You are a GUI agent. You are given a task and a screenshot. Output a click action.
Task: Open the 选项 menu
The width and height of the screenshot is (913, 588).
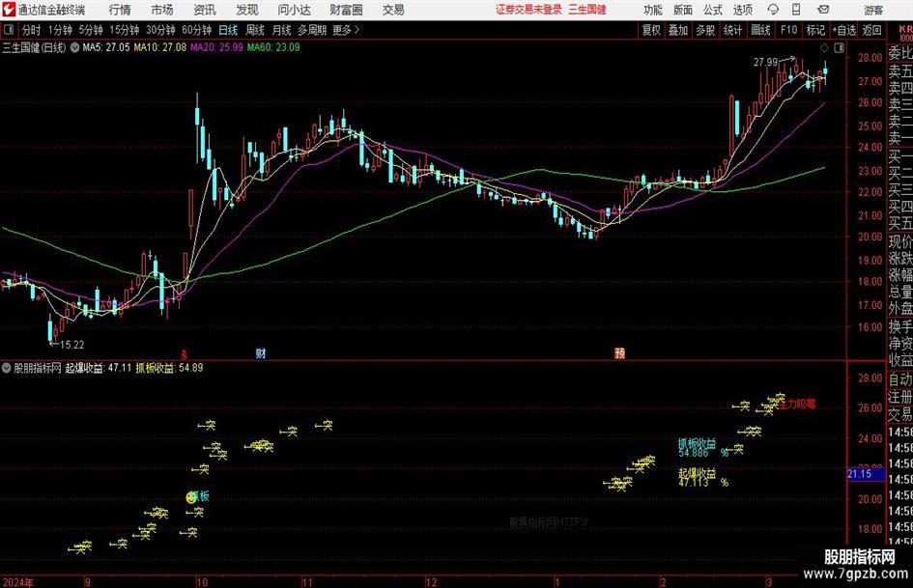[742, 10]
